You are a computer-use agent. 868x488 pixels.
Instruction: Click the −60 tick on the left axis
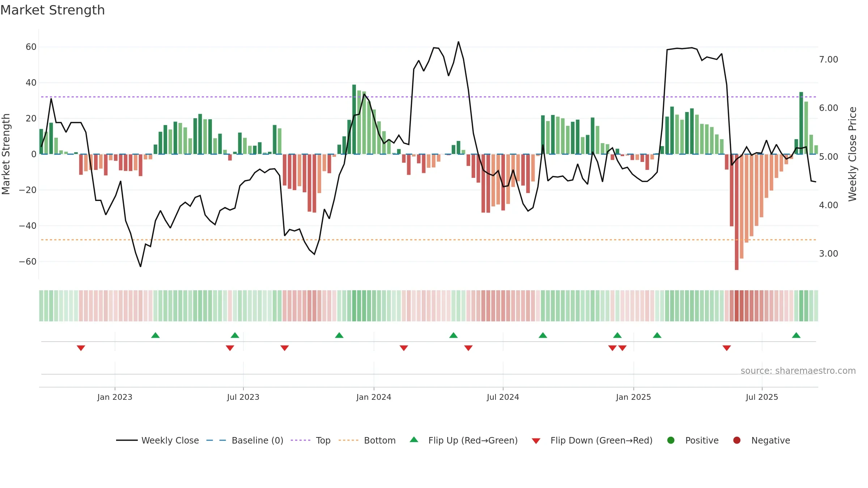pyautogui.click(x=28, y=261)
